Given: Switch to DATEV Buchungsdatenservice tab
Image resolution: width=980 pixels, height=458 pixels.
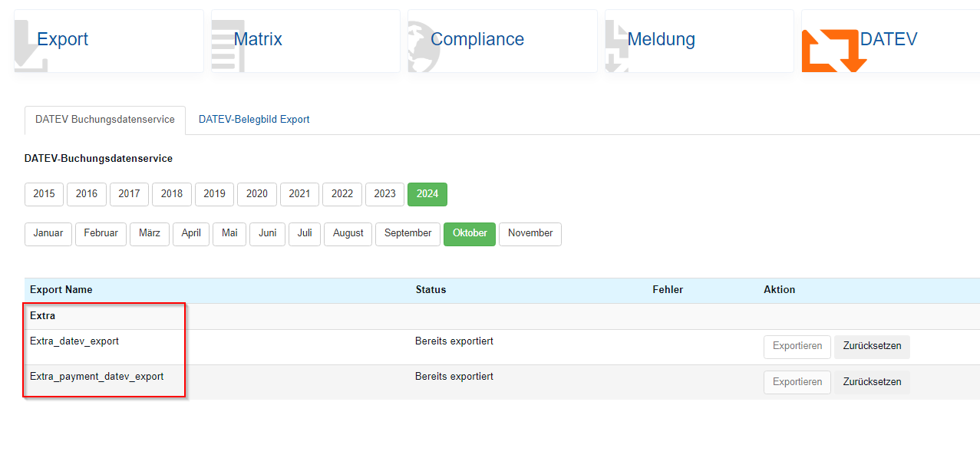Looking at the screenshot, I should 105,120.
